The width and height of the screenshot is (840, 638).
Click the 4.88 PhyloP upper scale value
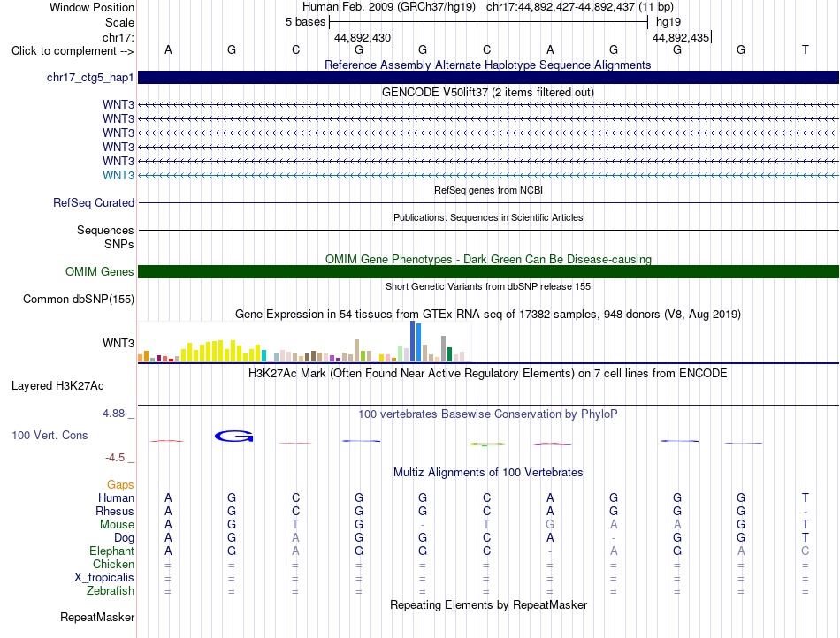(113, 414)
